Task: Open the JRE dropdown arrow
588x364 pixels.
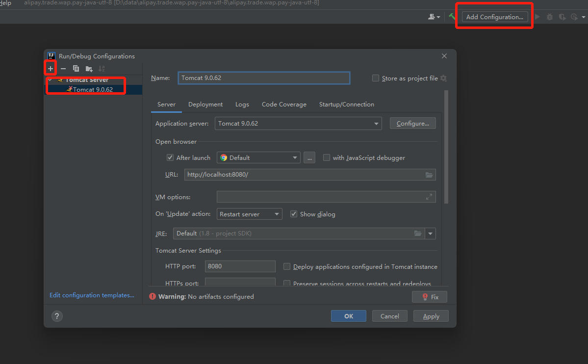Action: (430, 234)
